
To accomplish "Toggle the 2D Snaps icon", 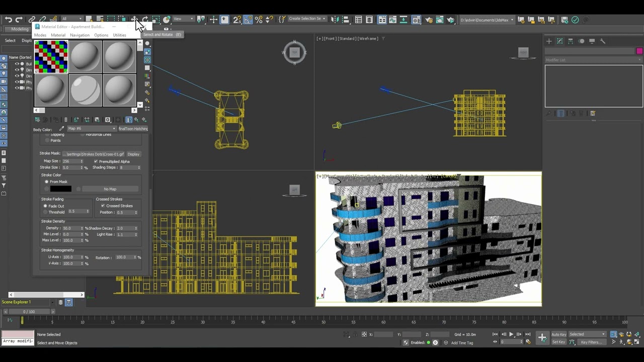I will point(236,20).
